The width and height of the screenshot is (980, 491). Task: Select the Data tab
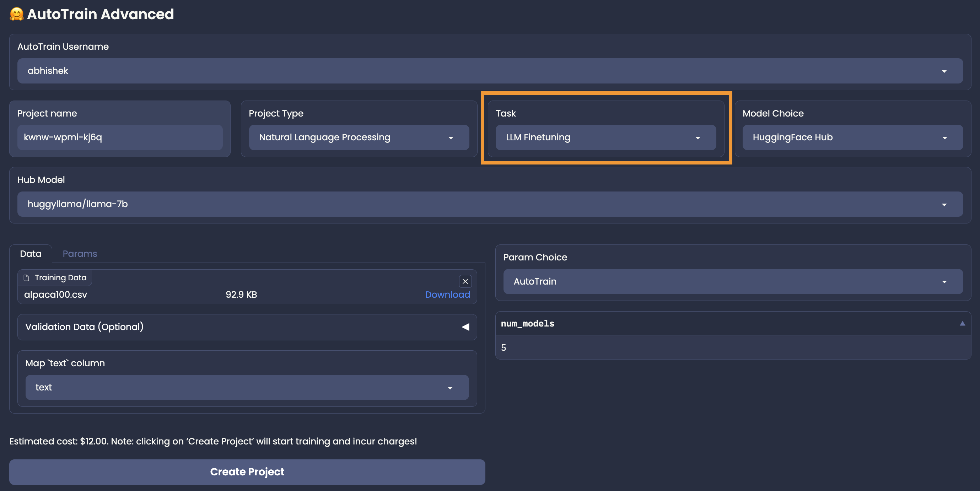[31, 254]
